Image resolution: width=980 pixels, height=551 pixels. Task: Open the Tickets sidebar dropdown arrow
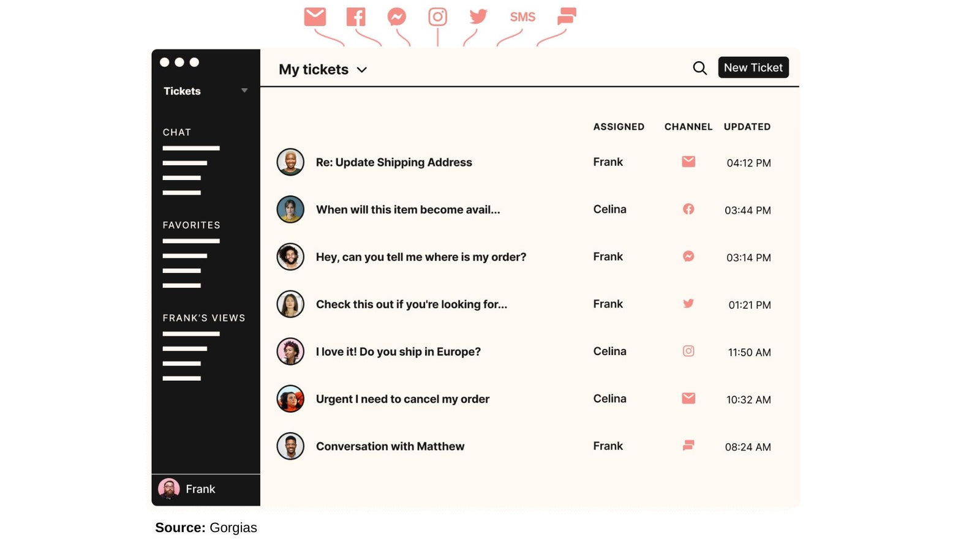(244, 91)
